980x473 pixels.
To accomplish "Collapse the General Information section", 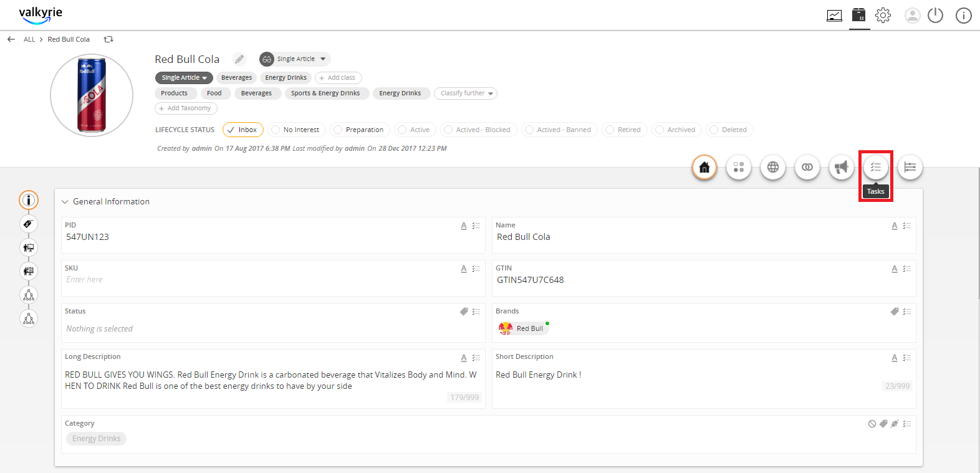I will (65, 202).
